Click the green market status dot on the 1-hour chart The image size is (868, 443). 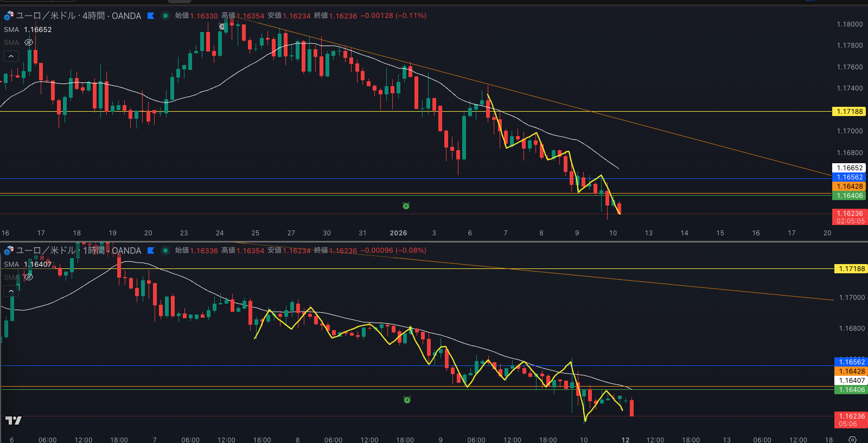coord(165,251)
